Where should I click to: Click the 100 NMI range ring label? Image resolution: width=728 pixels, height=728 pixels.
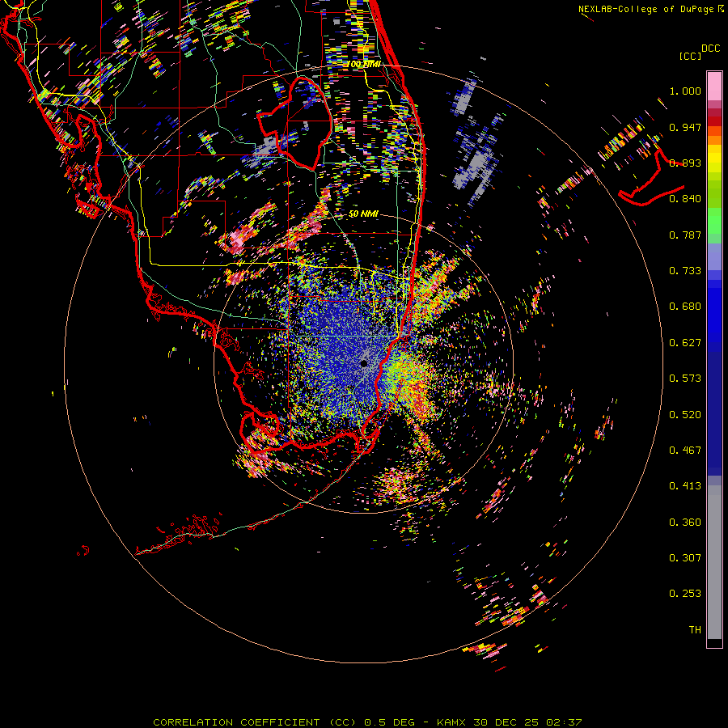363,64
